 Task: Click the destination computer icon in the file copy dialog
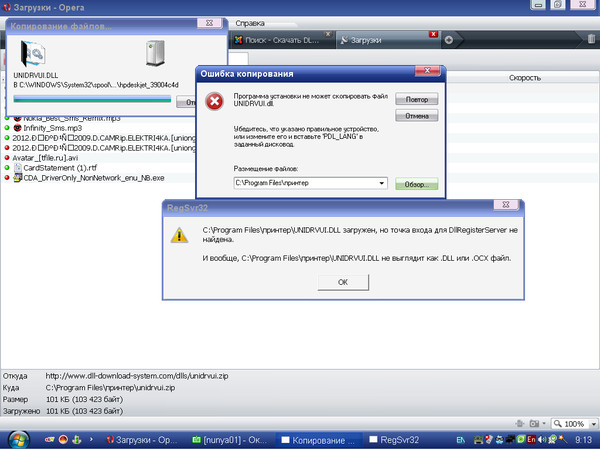155,53
